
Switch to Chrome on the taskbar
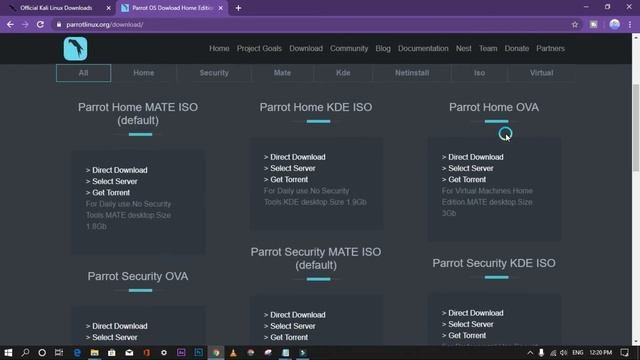point(216,353)
